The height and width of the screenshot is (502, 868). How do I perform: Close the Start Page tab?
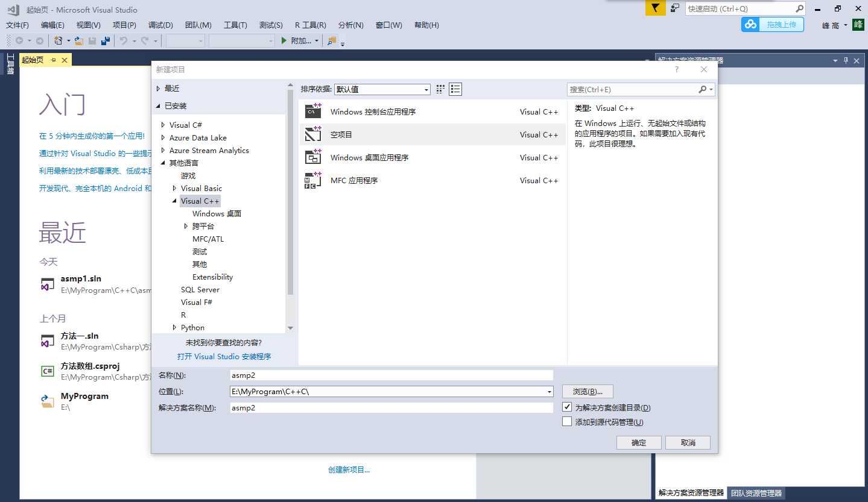click(65, 60)
